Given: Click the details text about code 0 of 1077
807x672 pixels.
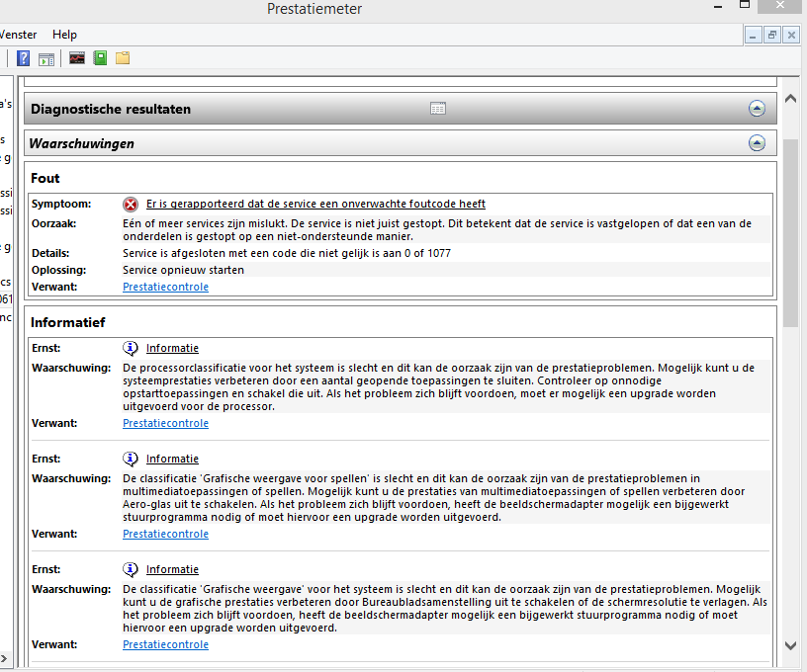Looking at the screenshot, I should tap(287, 253).
